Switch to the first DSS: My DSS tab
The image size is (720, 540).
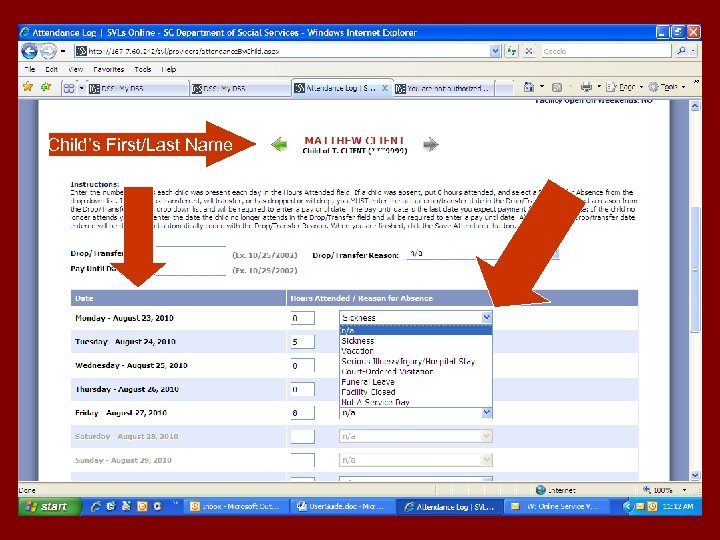(138, 88)
